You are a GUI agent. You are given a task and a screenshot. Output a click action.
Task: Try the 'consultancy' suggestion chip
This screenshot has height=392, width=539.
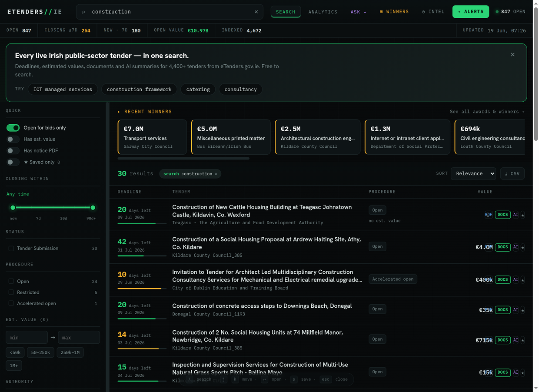point(240,90)
